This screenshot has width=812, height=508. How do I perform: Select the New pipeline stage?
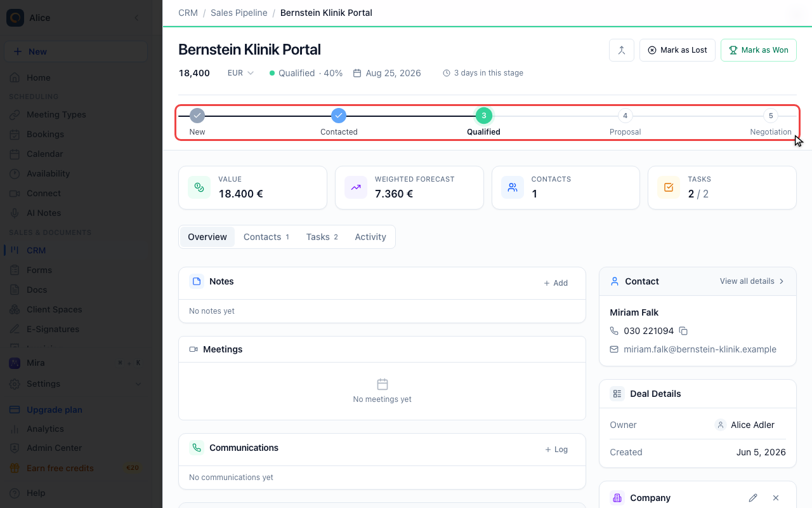click(197, 123)
